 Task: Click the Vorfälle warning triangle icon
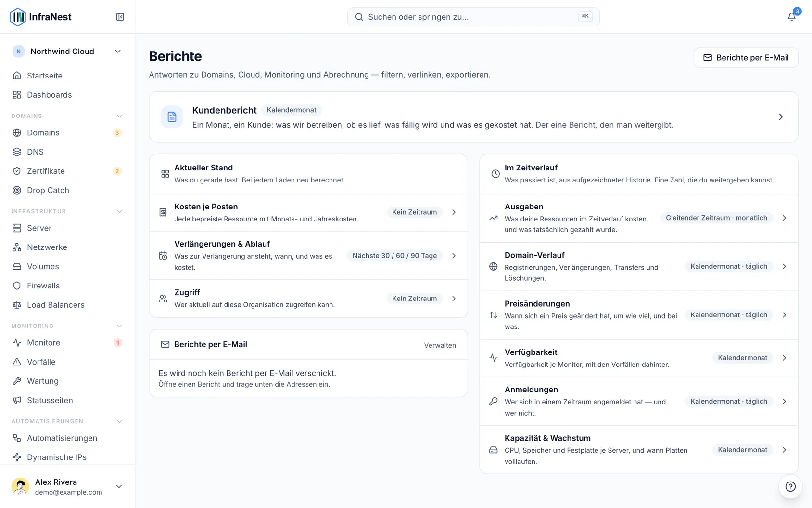[17, 362]
